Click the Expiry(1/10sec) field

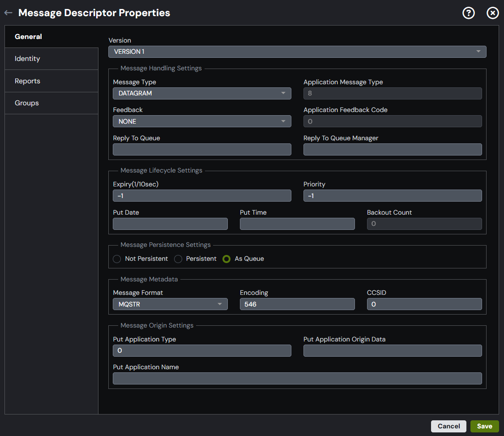(202, 196)
